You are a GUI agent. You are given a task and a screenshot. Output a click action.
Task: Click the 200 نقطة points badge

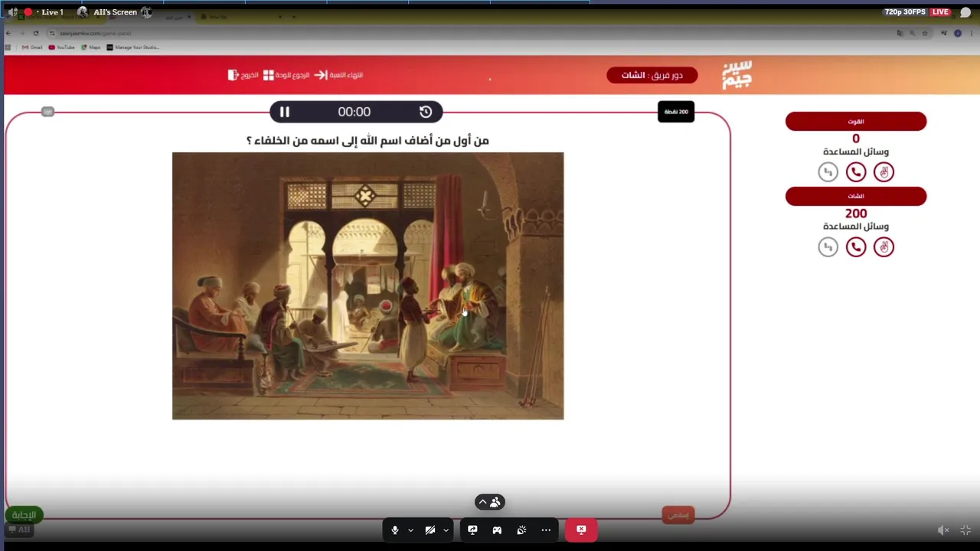[676, 112]
